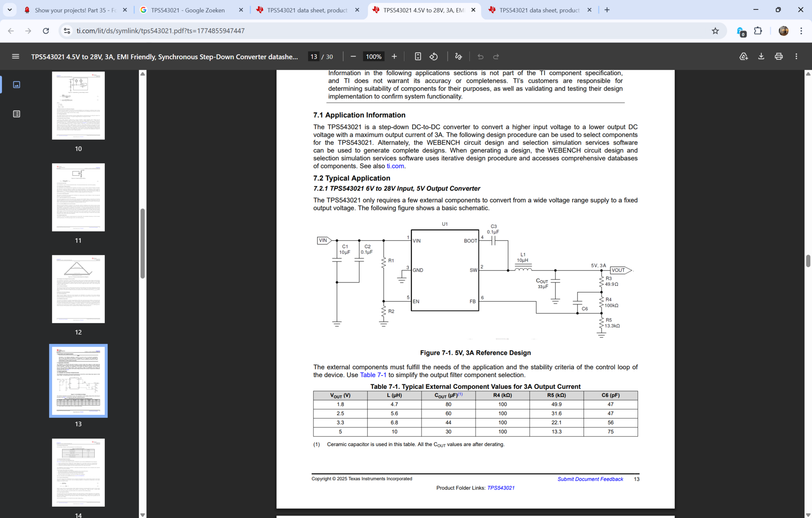Click the thumbnail panel scroll-down arrow
This screenshot has width=812, height=518.
pos(143,515)
